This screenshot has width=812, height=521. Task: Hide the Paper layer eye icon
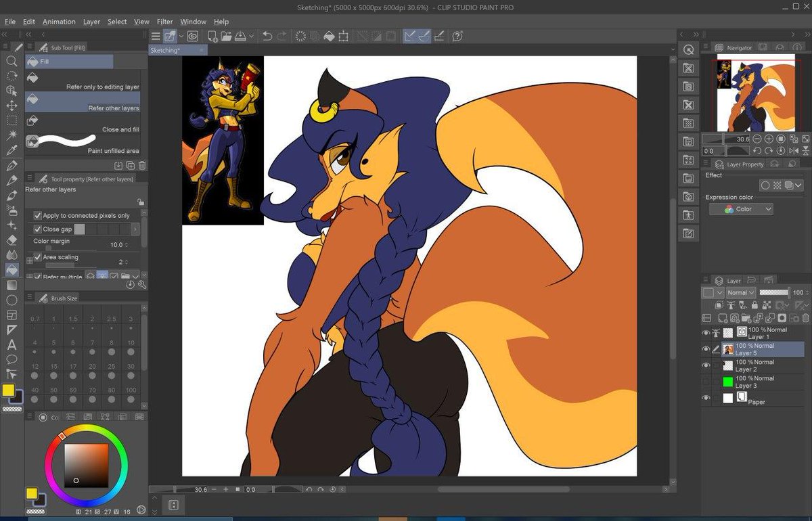click(706, 398)
